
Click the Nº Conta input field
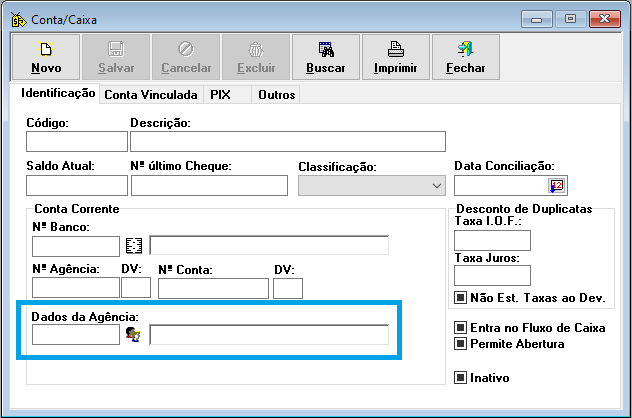click(x=213, y=289)
